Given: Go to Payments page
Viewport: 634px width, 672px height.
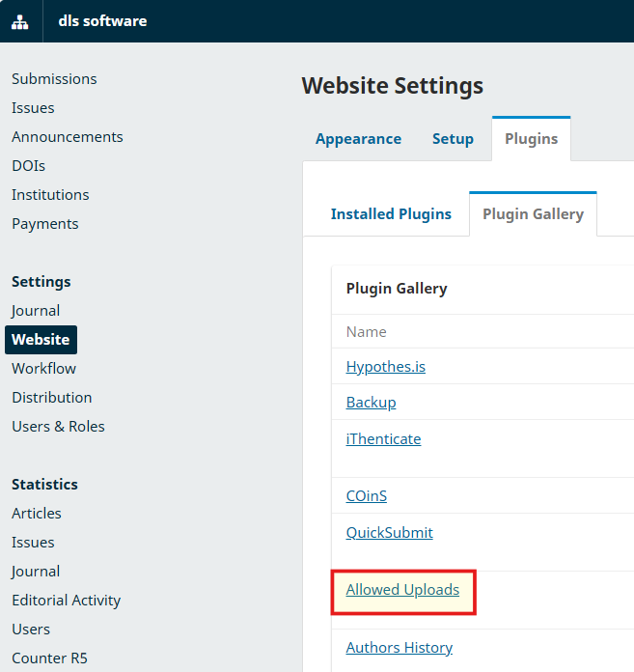Looking at the screenshot, I should tap(45, 224).
